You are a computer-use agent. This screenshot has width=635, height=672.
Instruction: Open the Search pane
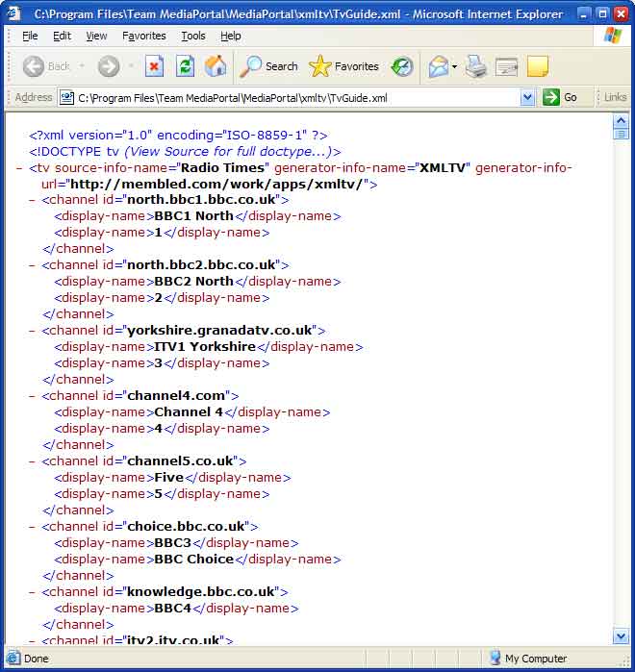pos(268,66)
